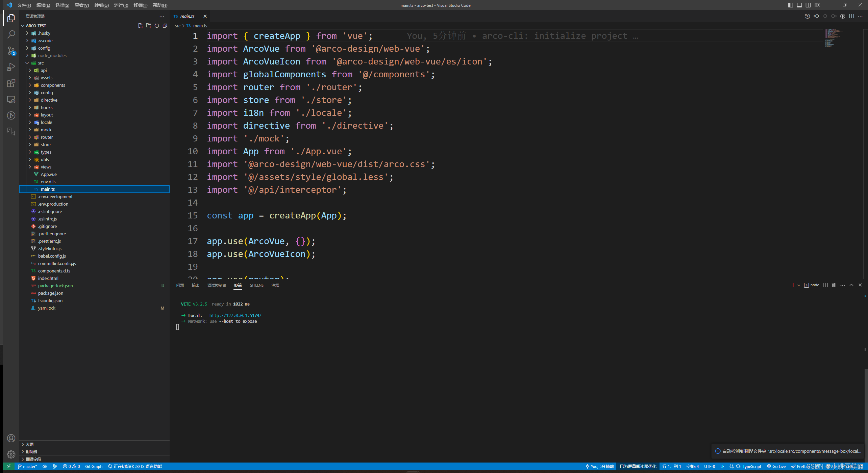Open editor More Actions ellipsis
The image size is (868, 473).
coord(860,16)
